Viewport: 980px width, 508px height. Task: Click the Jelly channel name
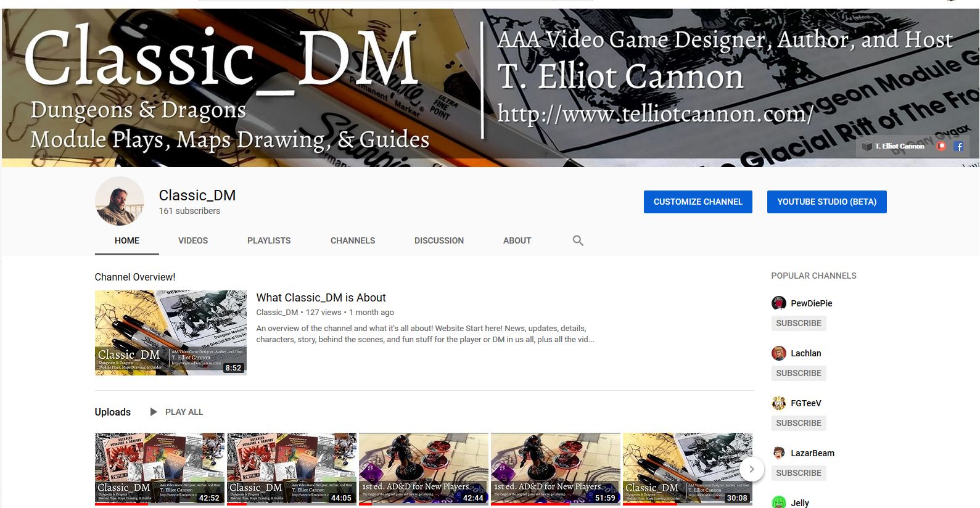tap(800, 503)
